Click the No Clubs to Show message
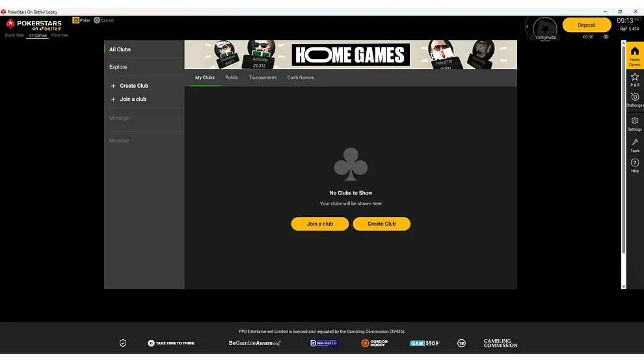Image resolution: width=644 pixels, height=362 pixels. 351,193
